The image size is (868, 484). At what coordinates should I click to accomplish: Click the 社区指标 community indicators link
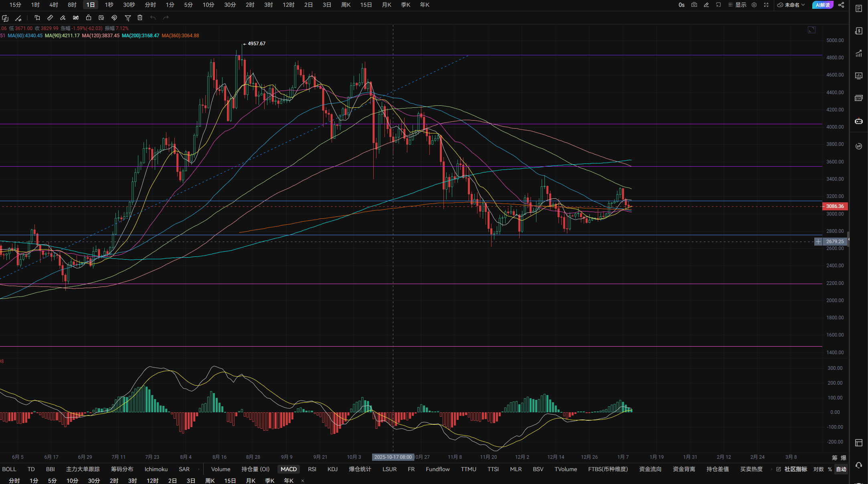tap(795, 469)
